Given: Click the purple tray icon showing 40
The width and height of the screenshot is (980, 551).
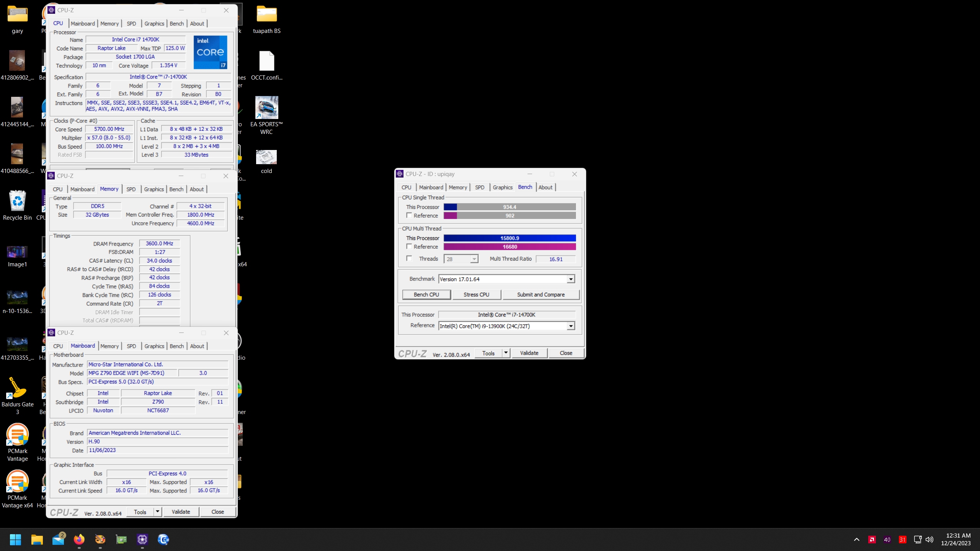Looking at the screenshot, I should (x=887, y=540).
